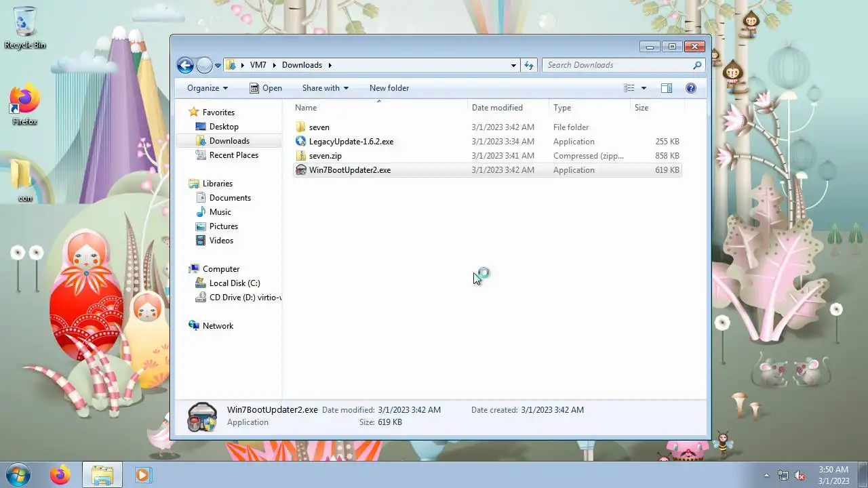Open Local Disk (C:)
The image size is (868, 488).
[235, 283]
